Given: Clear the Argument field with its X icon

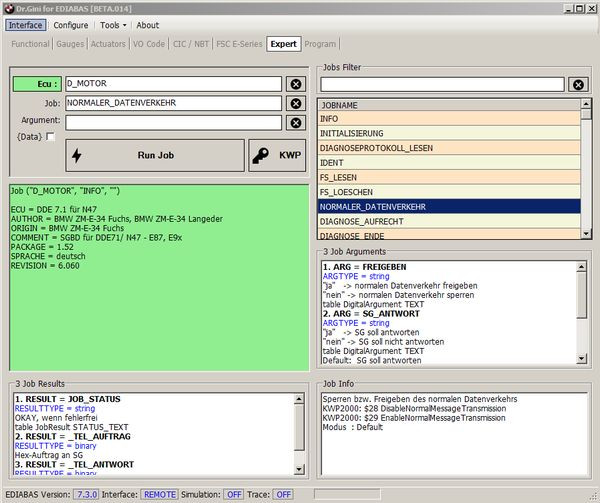Looking at the screenshot, I should (x=296, y=122).
